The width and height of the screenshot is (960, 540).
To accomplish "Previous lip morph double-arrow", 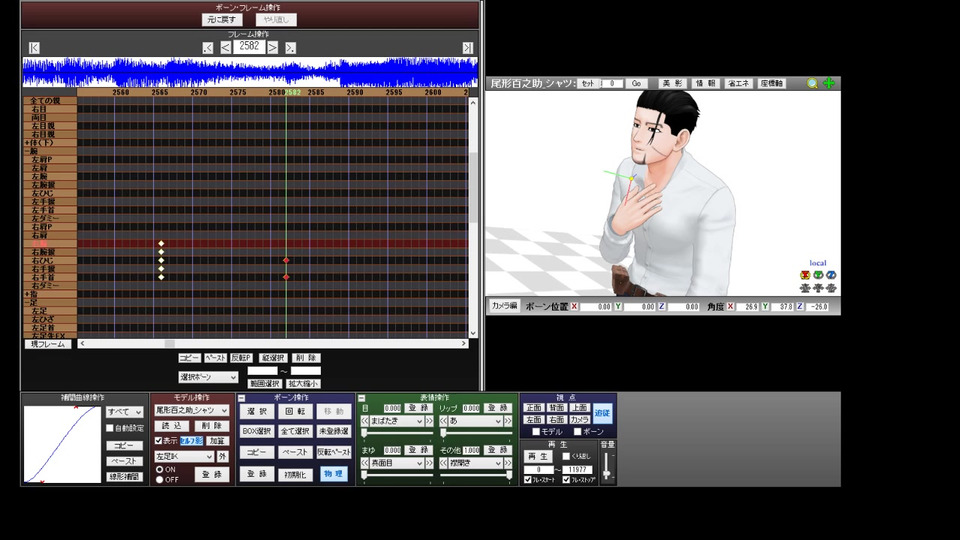I will coord(444,421).
